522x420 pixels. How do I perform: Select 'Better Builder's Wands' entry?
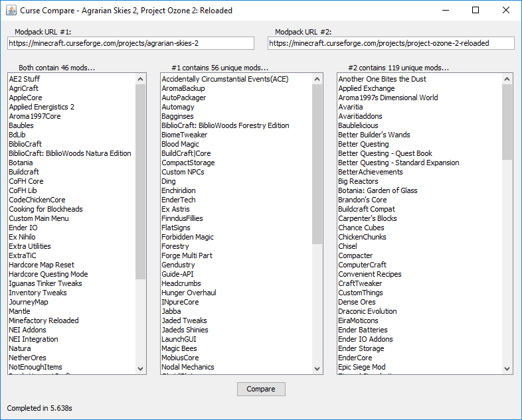[374, 135]
